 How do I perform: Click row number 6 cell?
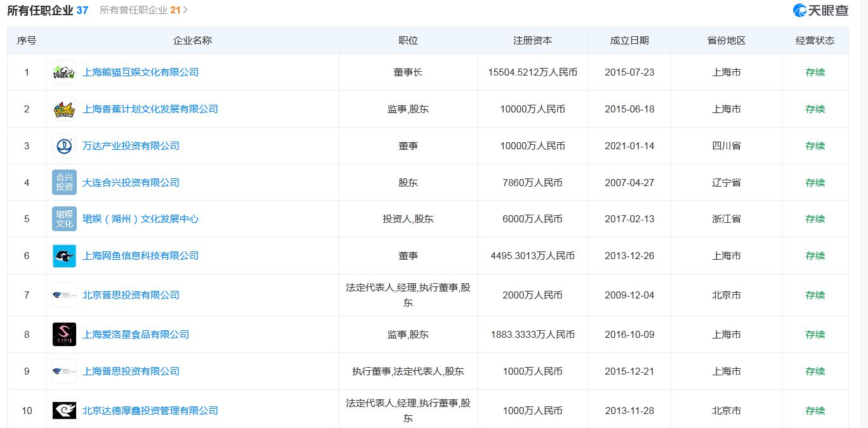pos(27,256)
